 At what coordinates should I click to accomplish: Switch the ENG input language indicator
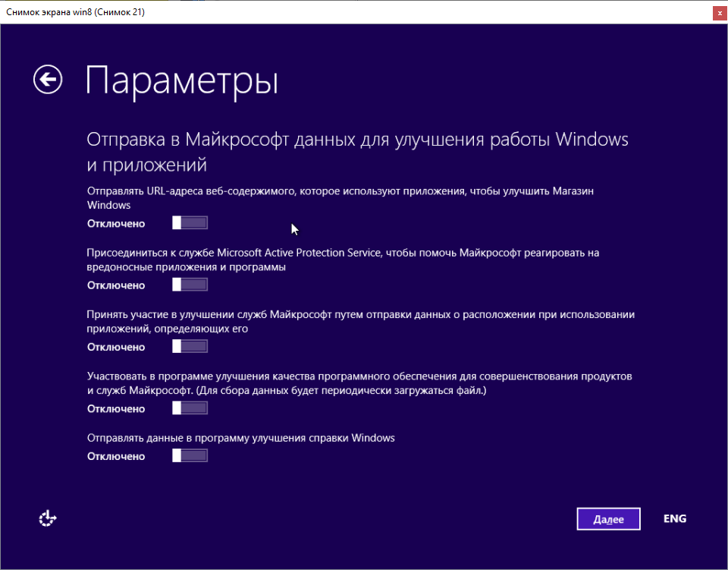[x=675, y=518]
